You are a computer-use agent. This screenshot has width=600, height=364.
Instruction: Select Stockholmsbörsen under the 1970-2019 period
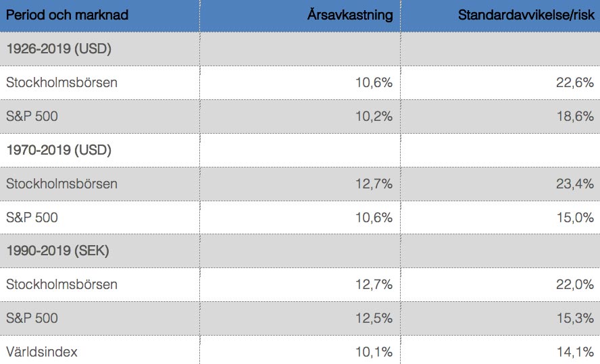coord(99,184)
